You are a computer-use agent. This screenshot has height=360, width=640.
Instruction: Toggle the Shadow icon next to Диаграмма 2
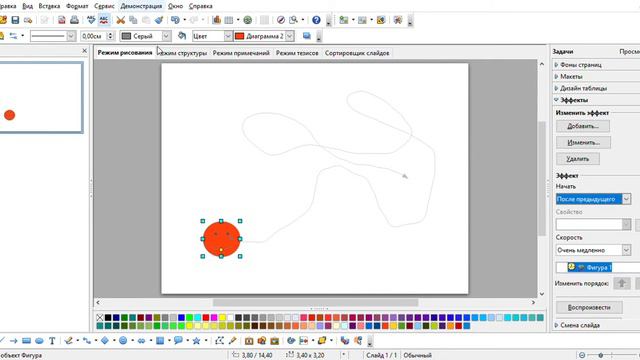(x=307, y=36)
